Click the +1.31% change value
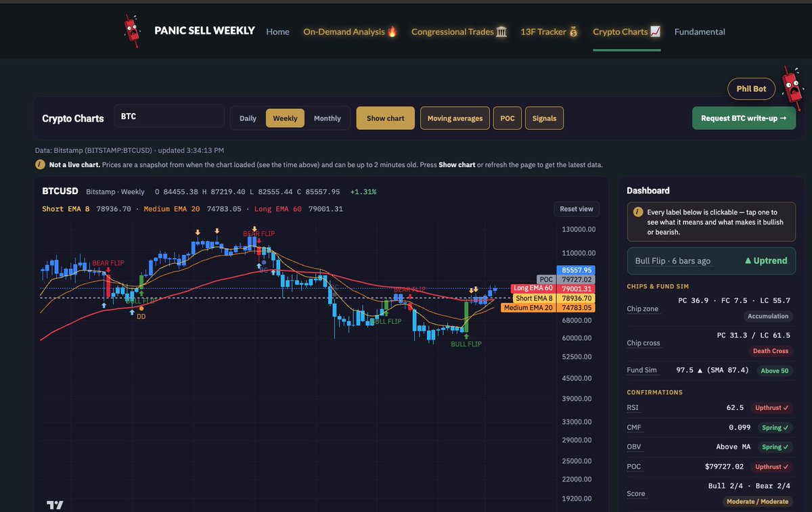Viewport: 812px width, 512px height. [x=363, y=192]
